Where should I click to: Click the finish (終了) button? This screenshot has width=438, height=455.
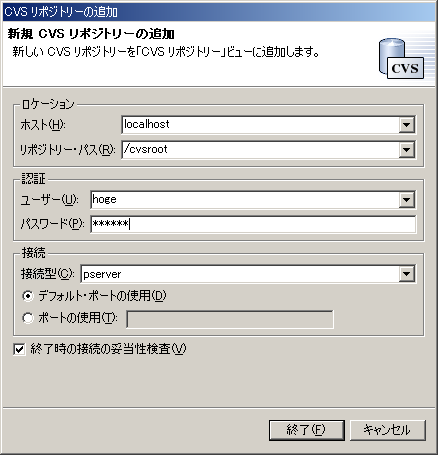307,430
